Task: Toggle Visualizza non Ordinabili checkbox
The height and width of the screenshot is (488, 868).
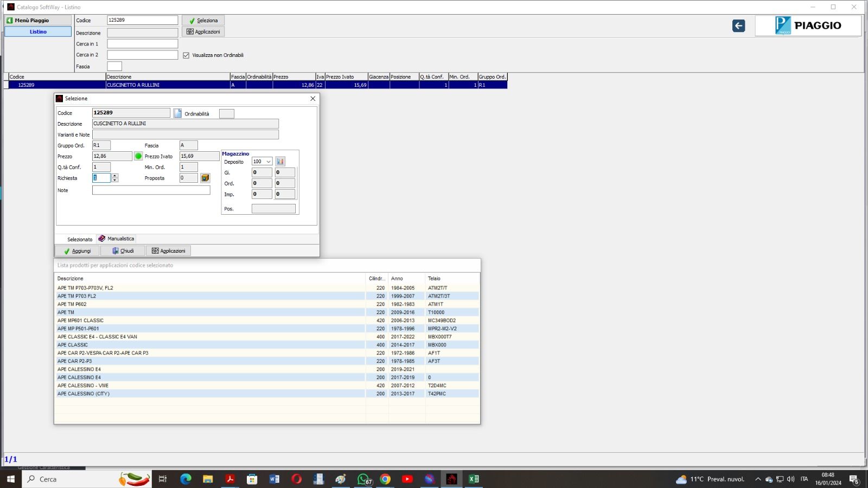Action: (x=186, y=55)
